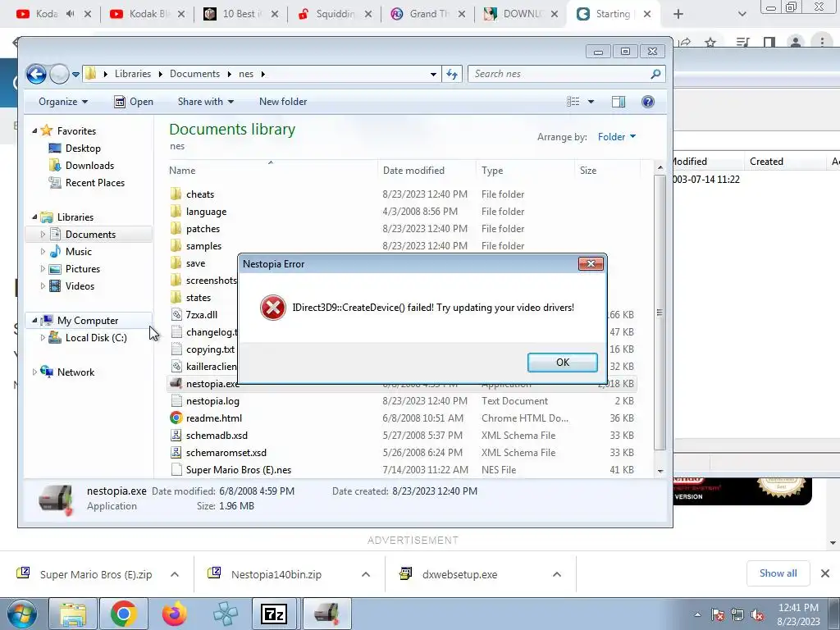Click New folder in the toolbar
Viewport: 840px width, 630px height.
click(283, 102)
